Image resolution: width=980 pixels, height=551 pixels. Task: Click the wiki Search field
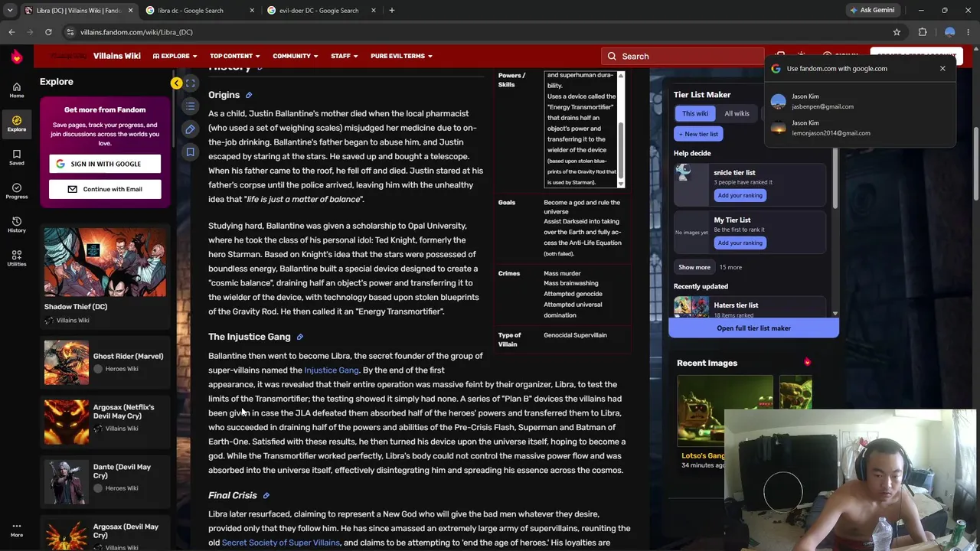coord(681,56)
